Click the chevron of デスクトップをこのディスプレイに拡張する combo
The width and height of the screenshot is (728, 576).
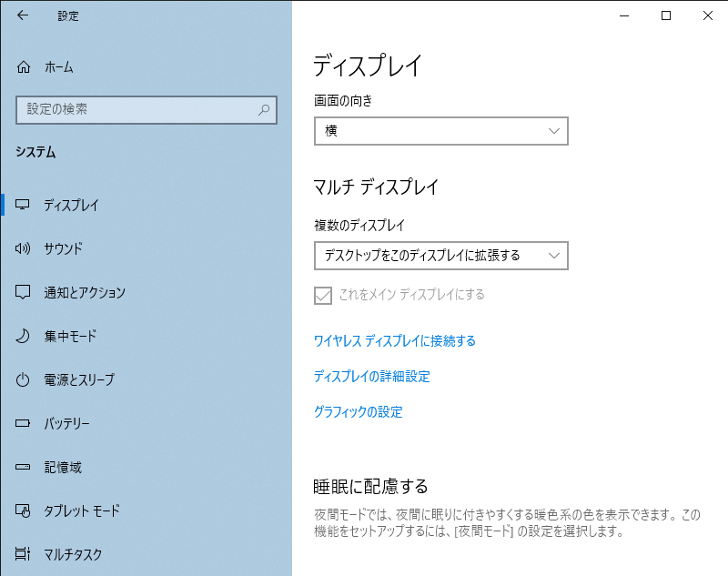[x=553, y=256]
